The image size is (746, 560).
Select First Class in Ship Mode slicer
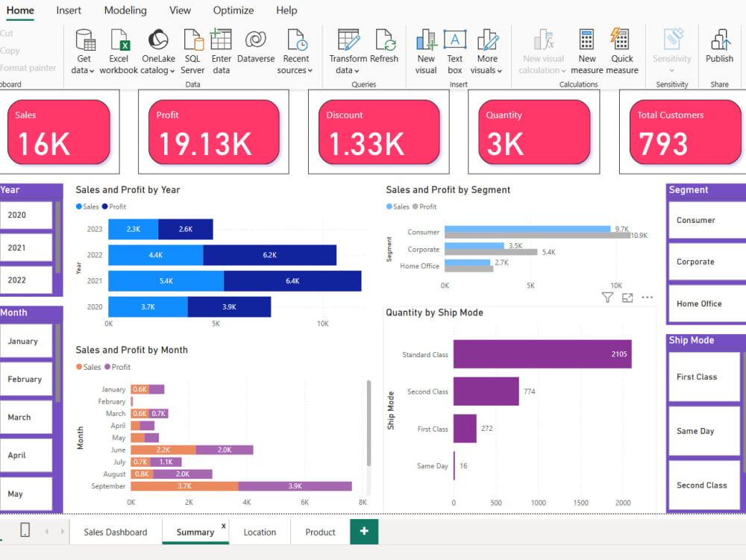tap(703, 377)
